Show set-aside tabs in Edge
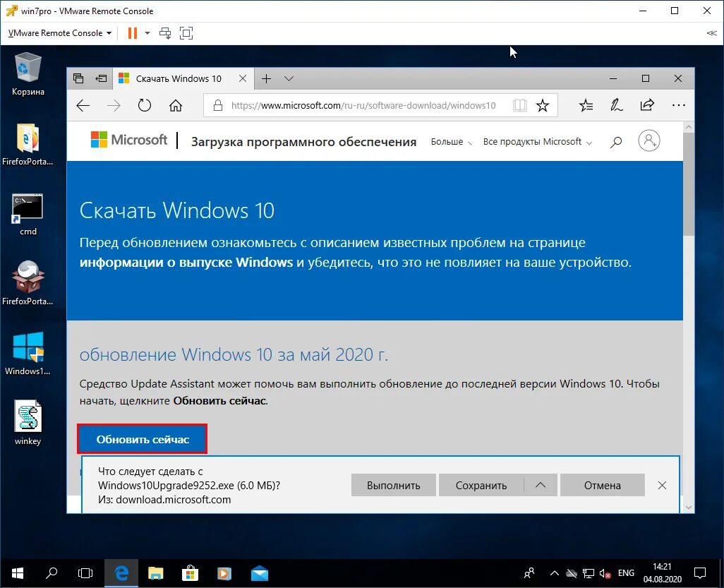Image resolution: width=724 pixels, height=588 pixels. tap(78, 78)
